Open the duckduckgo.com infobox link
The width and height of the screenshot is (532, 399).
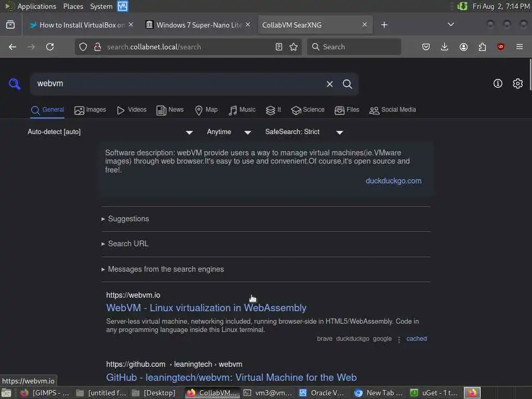pos(394,181)
